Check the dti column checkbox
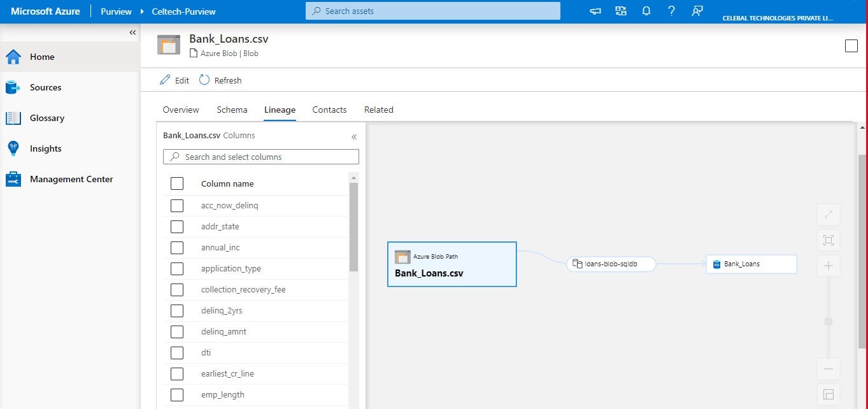The width and height of the screenshot is (868, 409). tap(177, 352)
